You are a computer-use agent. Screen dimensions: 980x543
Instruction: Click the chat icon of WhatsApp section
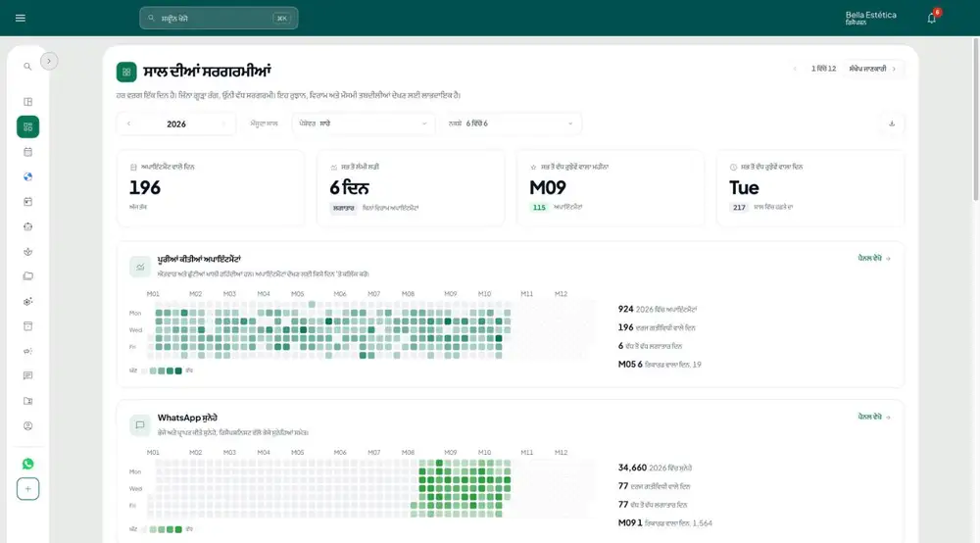[140, 425]
